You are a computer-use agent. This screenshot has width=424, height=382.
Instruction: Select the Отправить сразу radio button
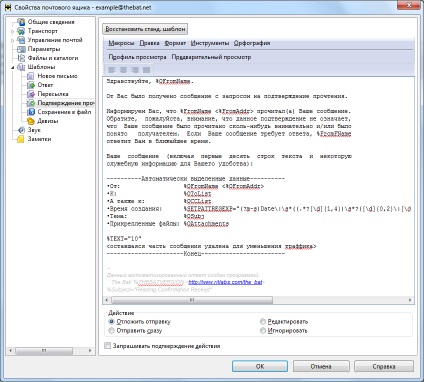coord(111,331)
